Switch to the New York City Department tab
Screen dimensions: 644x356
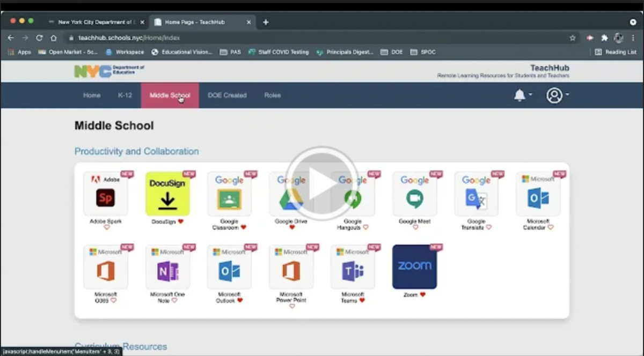[x=96, y=22]
